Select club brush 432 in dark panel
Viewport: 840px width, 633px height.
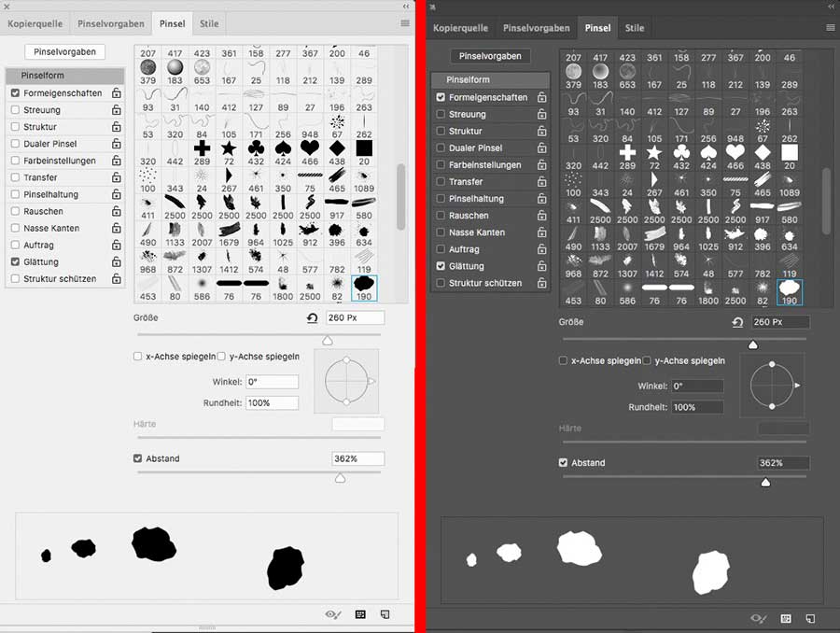point(681,157)
